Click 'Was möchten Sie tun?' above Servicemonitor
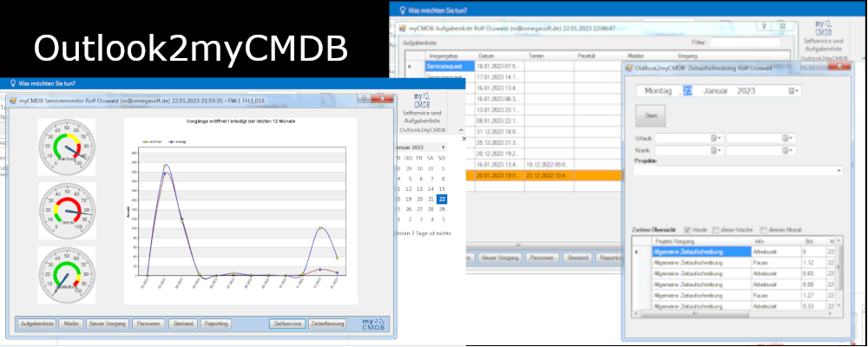This screenshot has width=868, height=347. click(x=47, y=83)
